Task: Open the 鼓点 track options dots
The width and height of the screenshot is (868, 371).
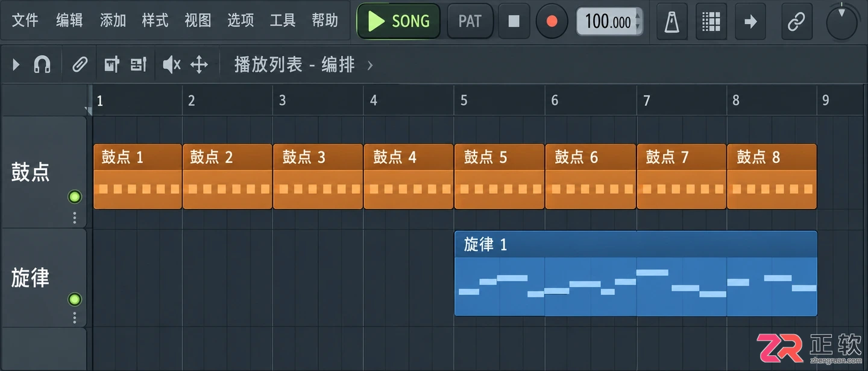Action: coord(75,218)
